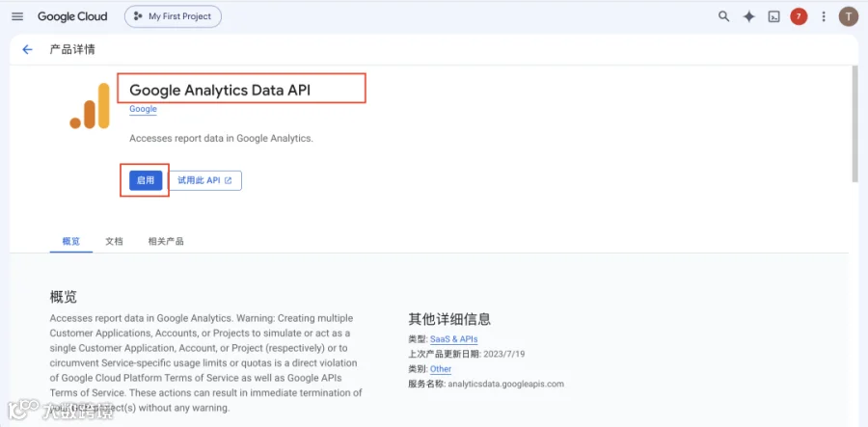
Task: Select the 概览 overview tab
Action: (70, 241)
